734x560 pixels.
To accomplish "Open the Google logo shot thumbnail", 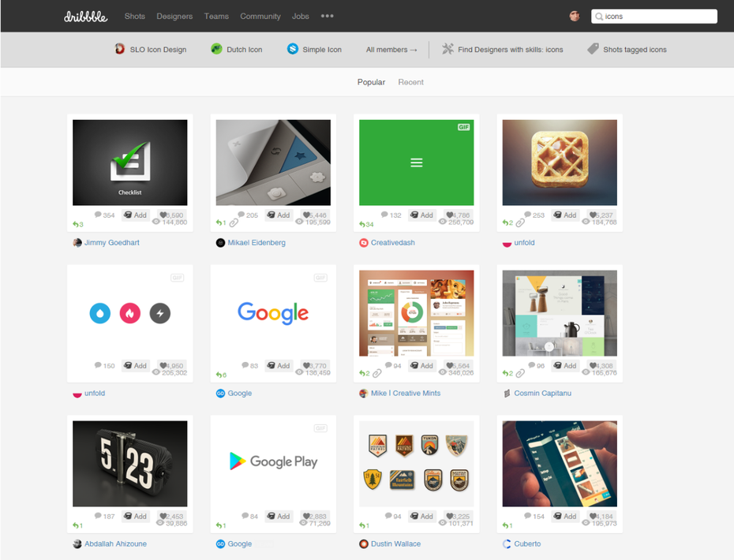I will 273,313.
